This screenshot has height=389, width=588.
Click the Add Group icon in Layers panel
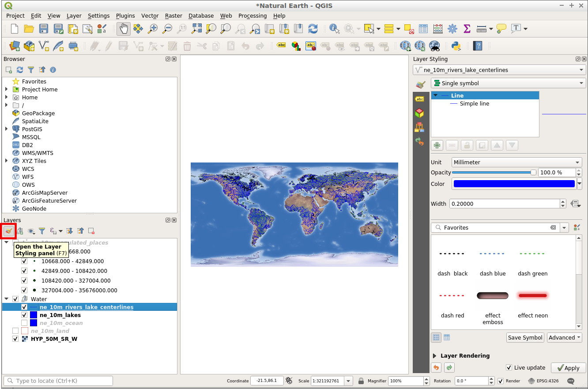20,231
